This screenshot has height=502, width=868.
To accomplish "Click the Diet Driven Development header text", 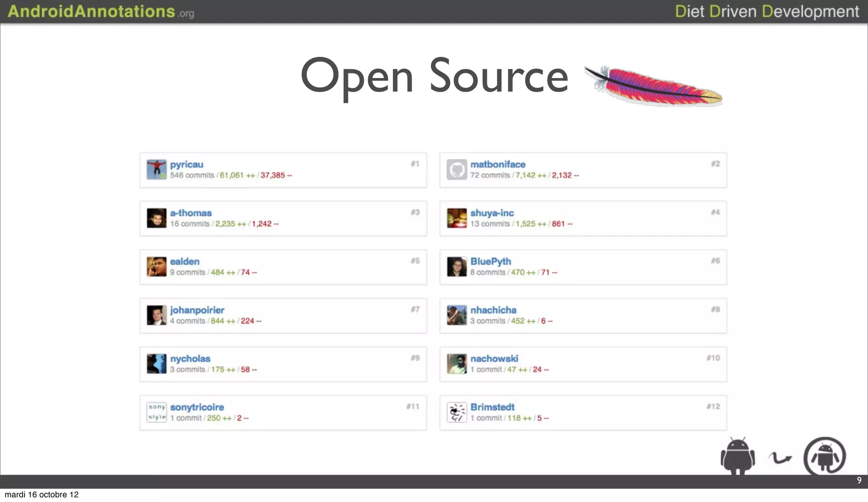I will click(x=767, y=11).
